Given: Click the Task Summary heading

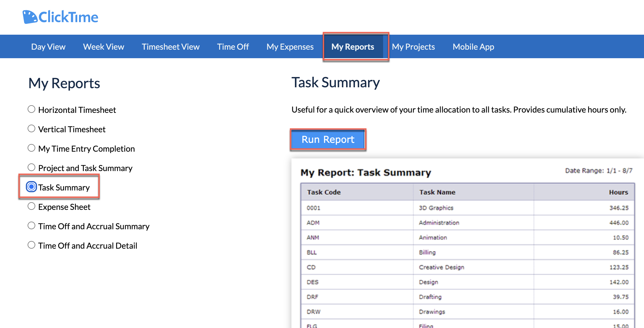Looking at the screenshot, I should click(x=336, y=83).
